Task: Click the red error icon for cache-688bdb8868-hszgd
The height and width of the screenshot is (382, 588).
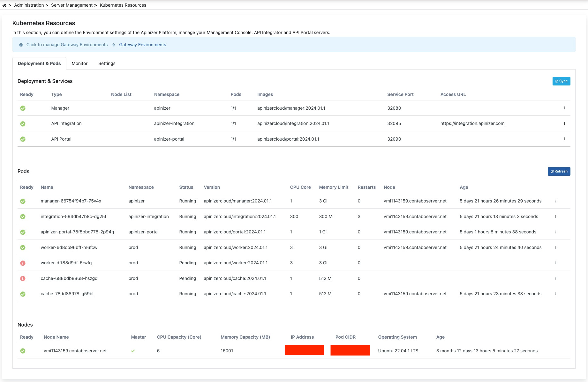Action: (x=23, y=278)
